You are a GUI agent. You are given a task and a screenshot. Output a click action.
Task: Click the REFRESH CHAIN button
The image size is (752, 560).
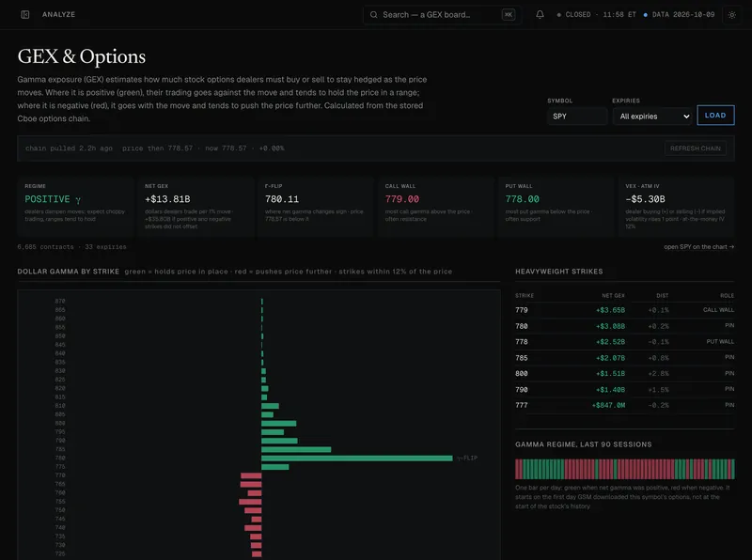pos(695,148)
